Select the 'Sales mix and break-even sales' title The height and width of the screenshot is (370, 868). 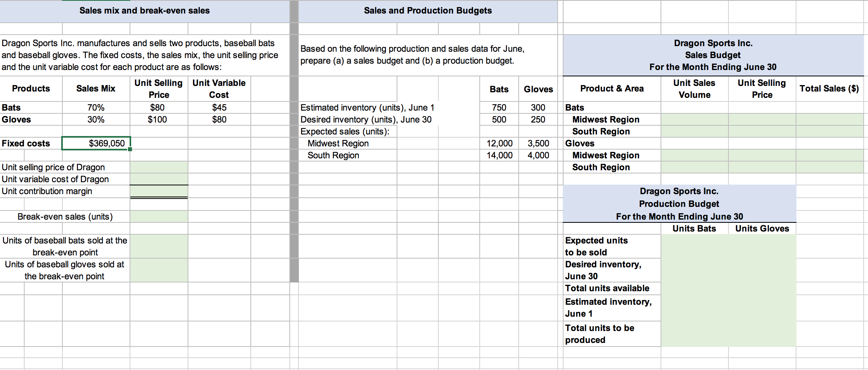145,11
